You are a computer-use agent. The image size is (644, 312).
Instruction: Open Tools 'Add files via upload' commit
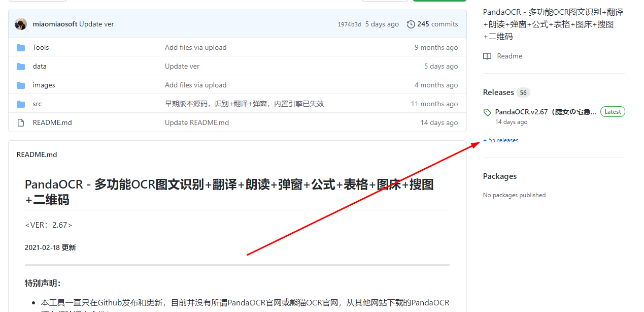click(x=195, y=47)
